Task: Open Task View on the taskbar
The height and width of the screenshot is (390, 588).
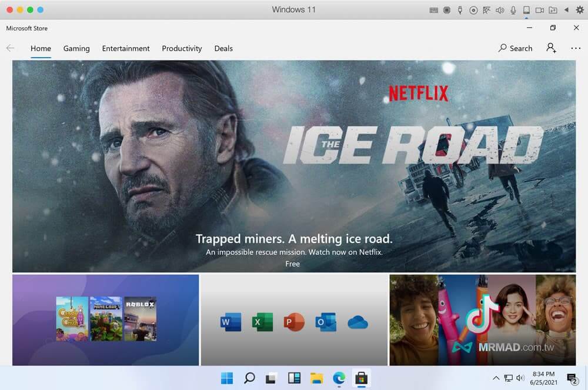Action: pyautogui.click(x=271, y=378)
